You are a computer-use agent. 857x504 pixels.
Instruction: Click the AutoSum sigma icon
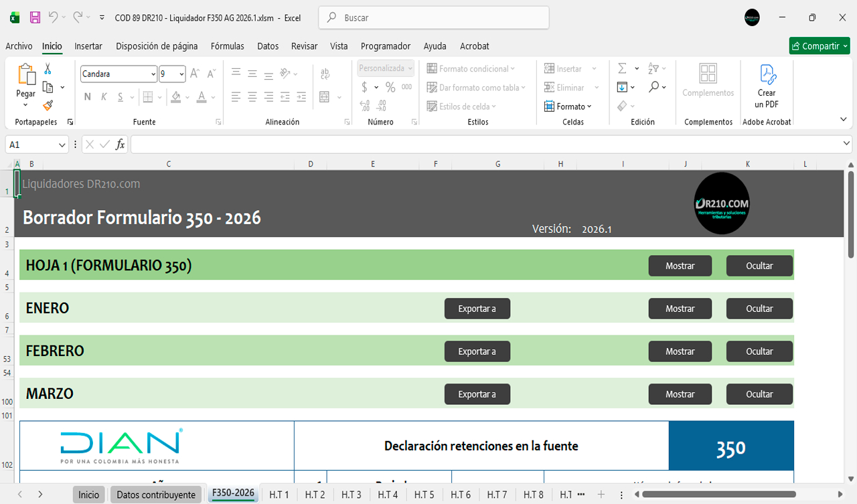click(x=622, y=69)
